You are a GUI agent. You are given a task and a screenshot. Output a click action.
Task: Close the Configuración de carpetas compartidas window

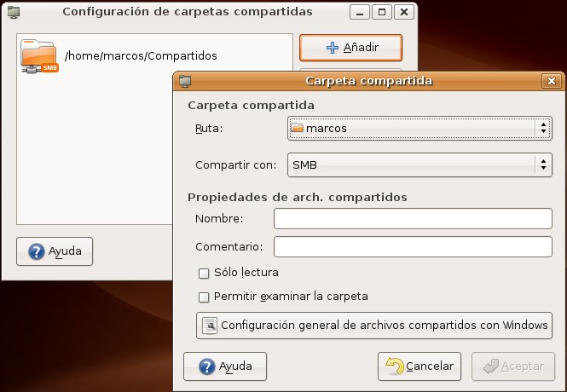tap(404, 13)
